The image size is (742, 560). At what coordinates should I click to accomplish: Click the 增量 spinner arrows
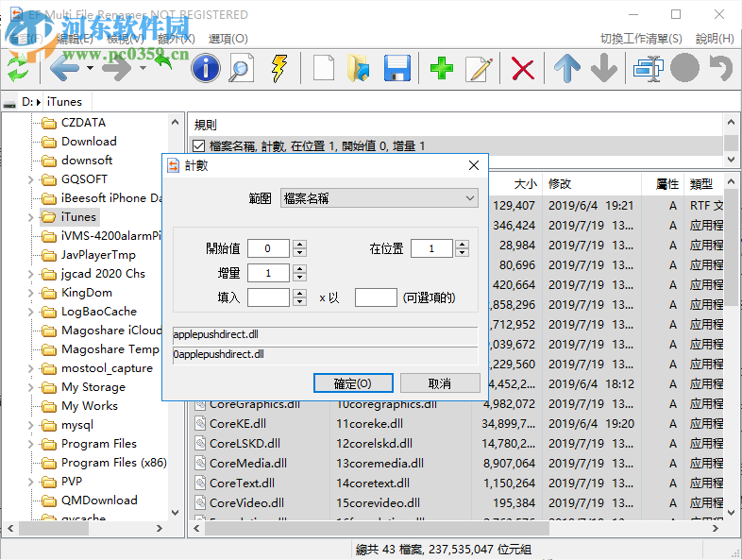[x=299, y=273]
